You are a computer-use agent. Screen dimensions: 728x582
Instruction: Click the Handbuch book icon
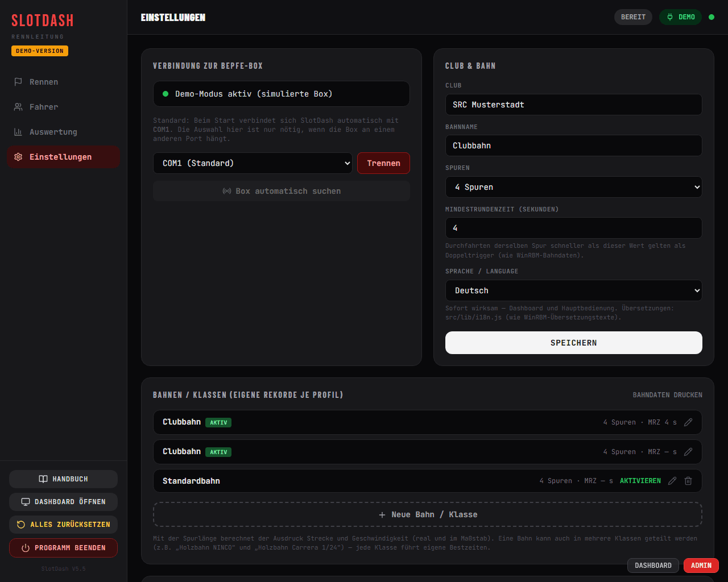click(x=43, y=479)
